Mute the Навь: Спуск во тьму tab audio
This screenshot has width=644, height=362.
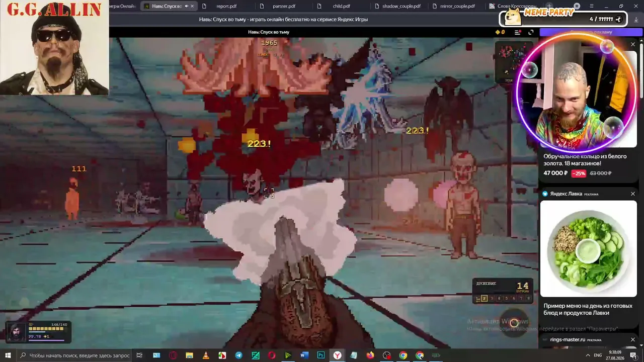186,6
